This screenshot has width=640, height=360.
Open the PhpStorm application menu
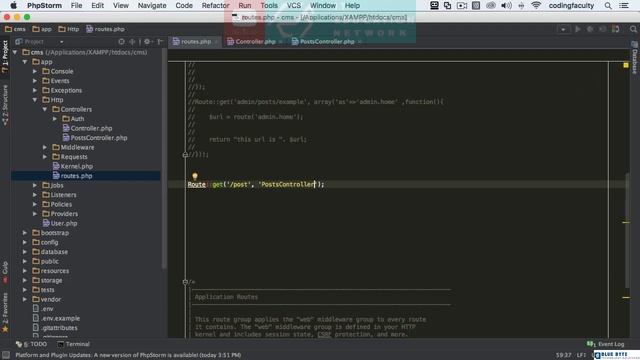click(x=44, y=5)
